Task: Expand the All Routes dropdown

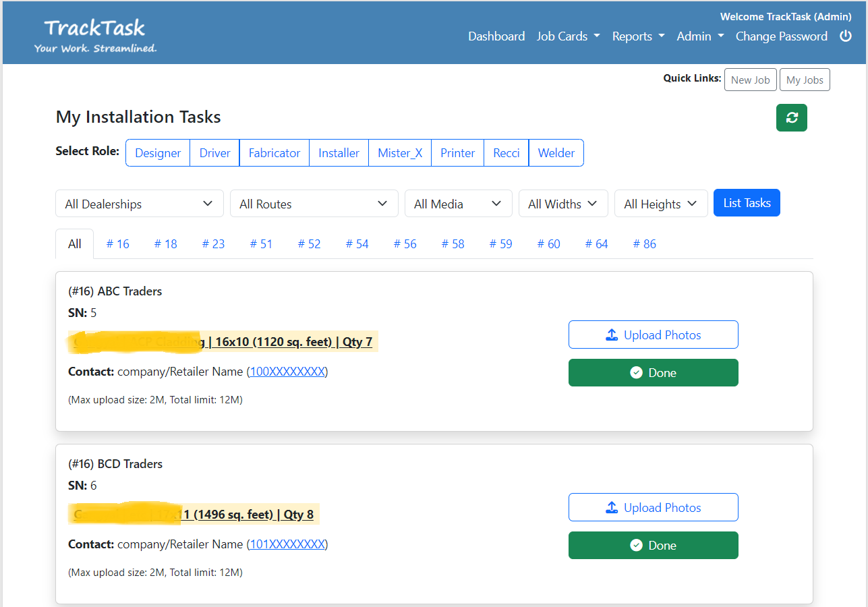Action: coord(314,204)
